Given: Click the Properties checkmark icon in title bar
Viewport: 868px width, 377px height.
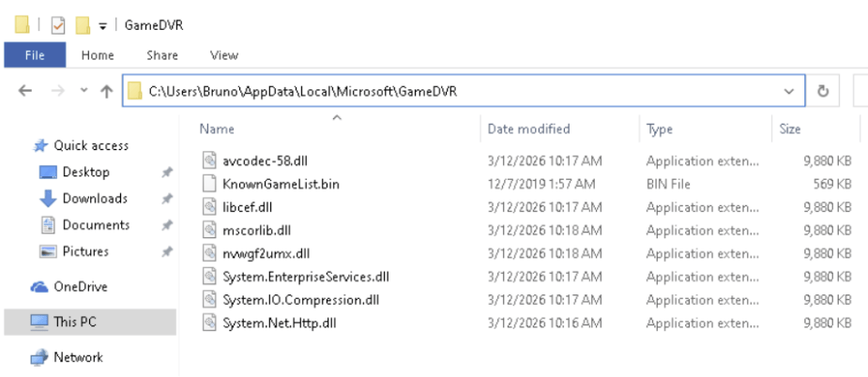Looking at the screenshot, I should pyautogui.click(x=58, y=25).
